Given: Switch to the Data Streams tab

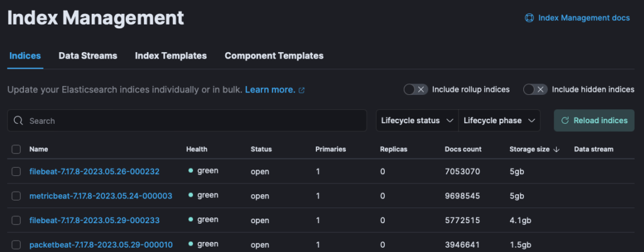Looking at the screenshot, I should click(88, 56).
